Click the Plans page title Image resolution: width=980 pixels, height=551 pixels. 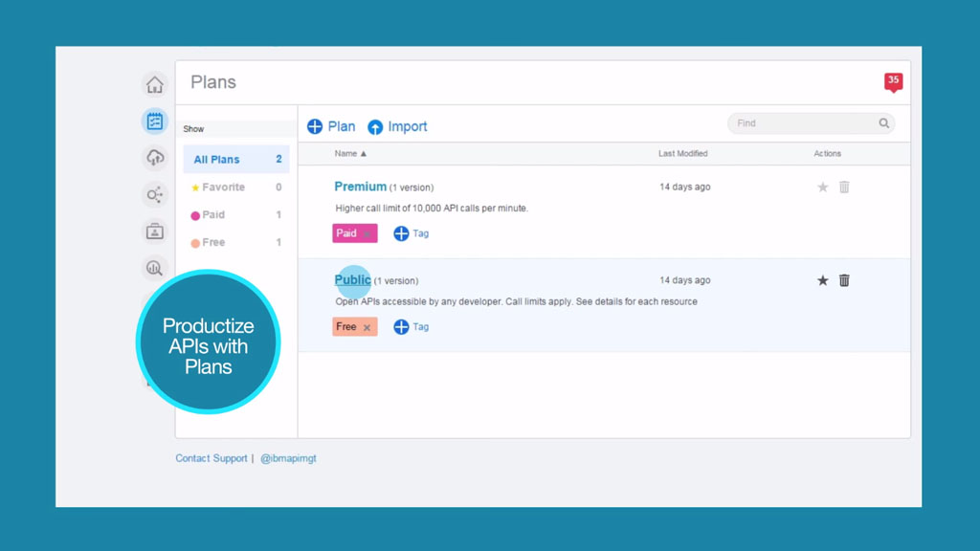(x=213, y=82)
